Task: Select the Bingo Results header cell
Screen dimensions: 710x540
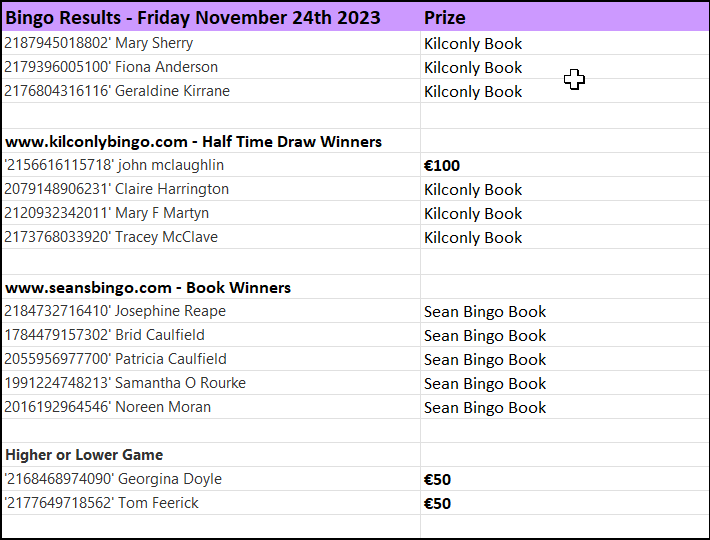Action: 211,18
